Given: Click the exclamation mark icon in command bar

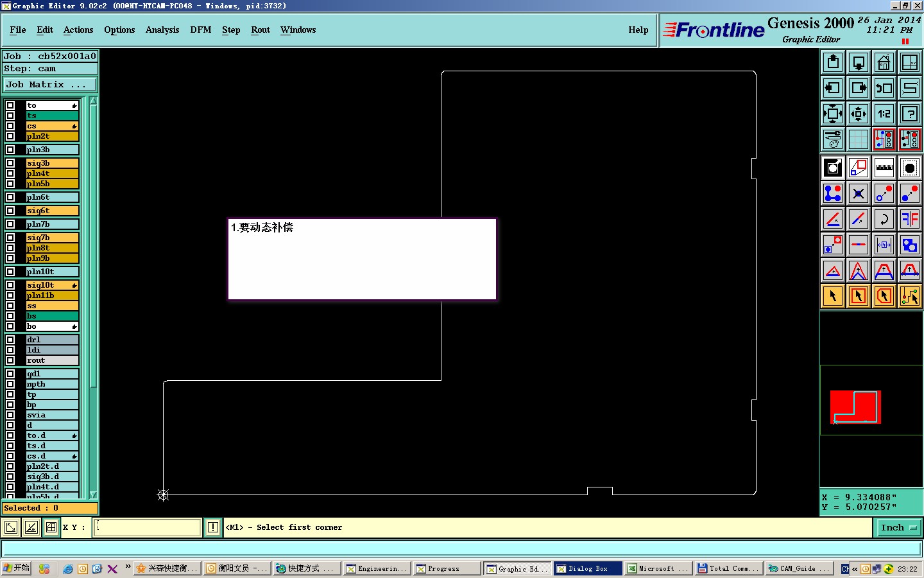Looking at the screenshot, I should point(213,527).
